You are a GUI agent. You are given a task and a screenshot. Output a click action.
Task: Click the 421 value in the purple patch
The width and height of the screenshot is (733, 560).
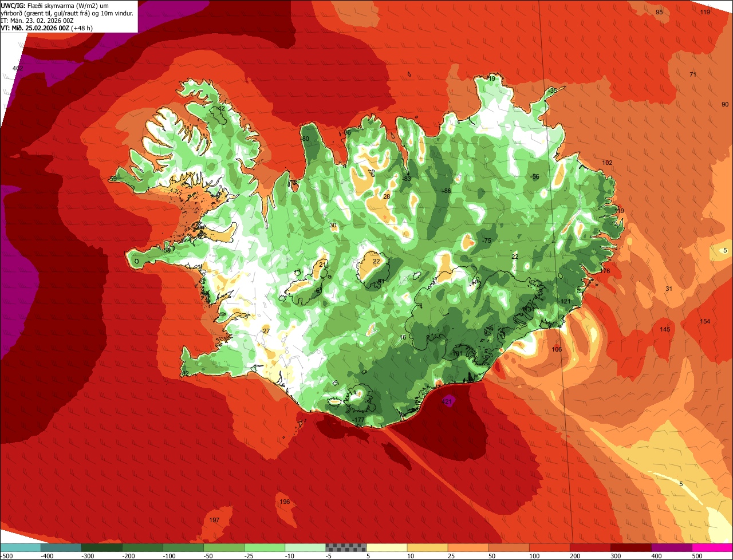pyautogui.click(x=448, y=402)
